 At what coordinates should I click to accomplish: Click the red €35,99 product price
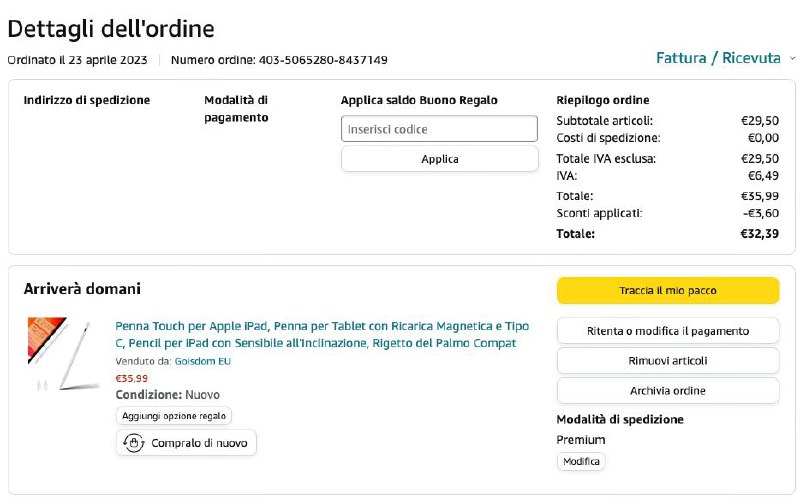[x=132, y=378]
